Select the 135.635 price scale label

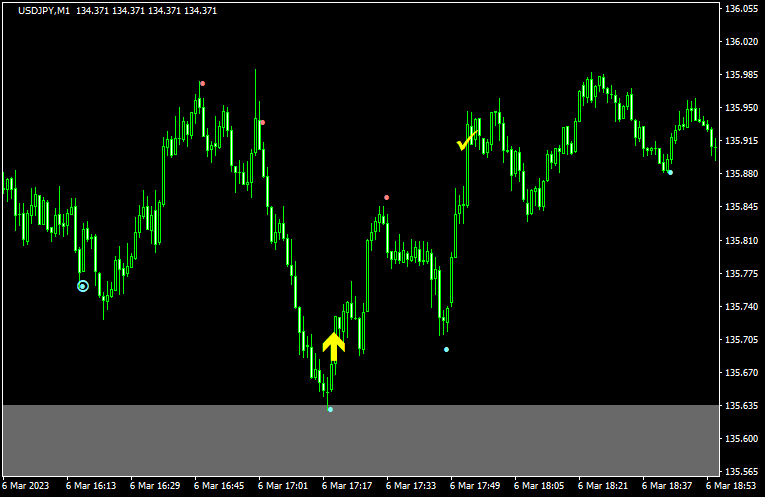point(741,406)
